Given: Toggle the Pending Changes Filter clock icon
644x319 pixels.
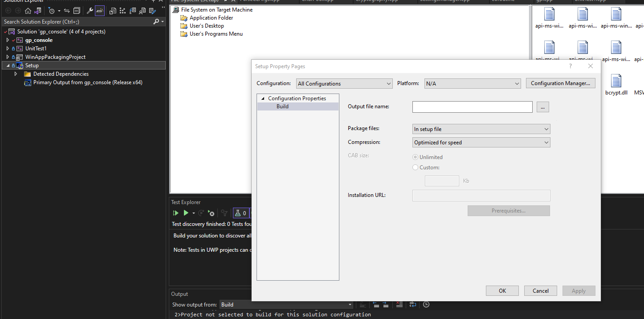Looking at the screenshot, I should coord(51,11).
